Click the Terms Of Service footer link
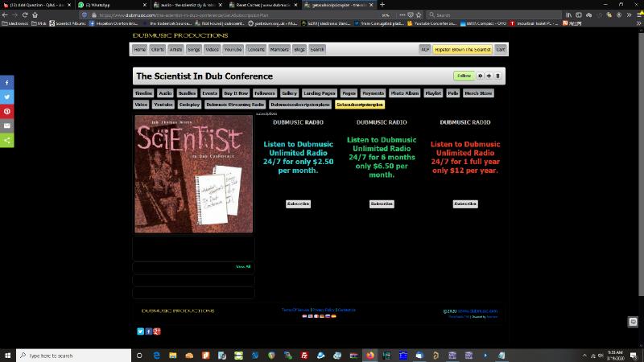The height and width of the screenshot is (362, 644). (x=295, y=310)
